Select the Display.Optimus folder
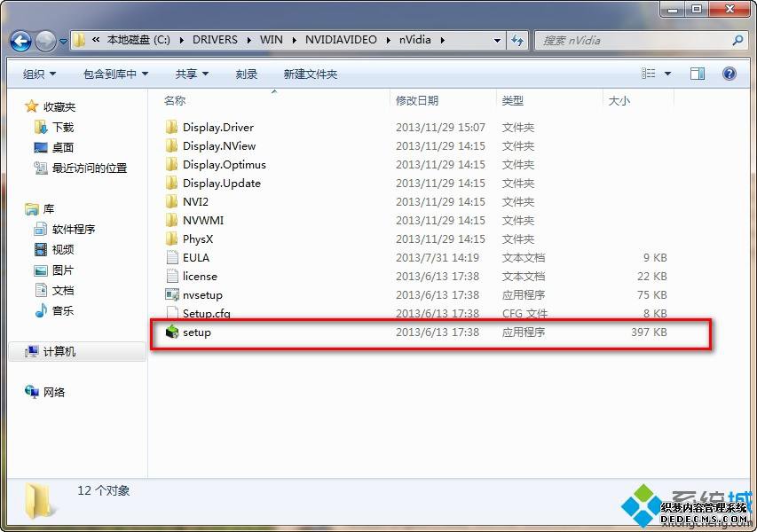The image size is (757, 532). [224, 164]
